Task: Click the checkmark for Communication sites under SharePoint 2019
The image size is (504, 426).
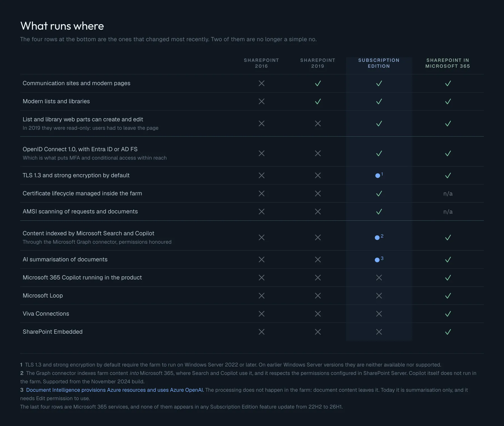Action: 318,83
